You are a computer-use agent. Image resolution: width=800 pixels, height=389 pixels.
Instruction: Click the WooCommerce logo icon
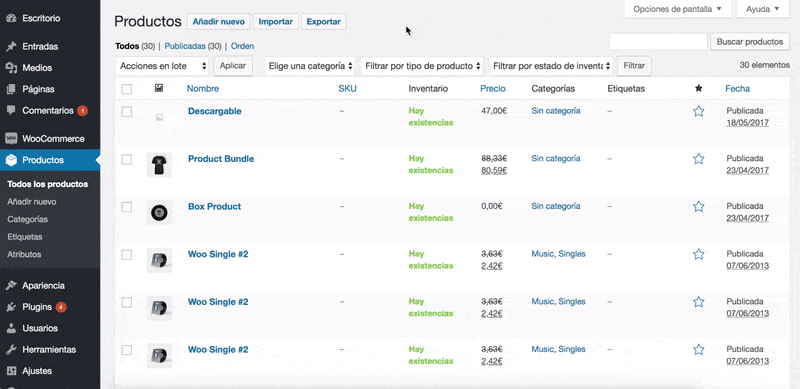pyautogui.click(x=11, y=138)
